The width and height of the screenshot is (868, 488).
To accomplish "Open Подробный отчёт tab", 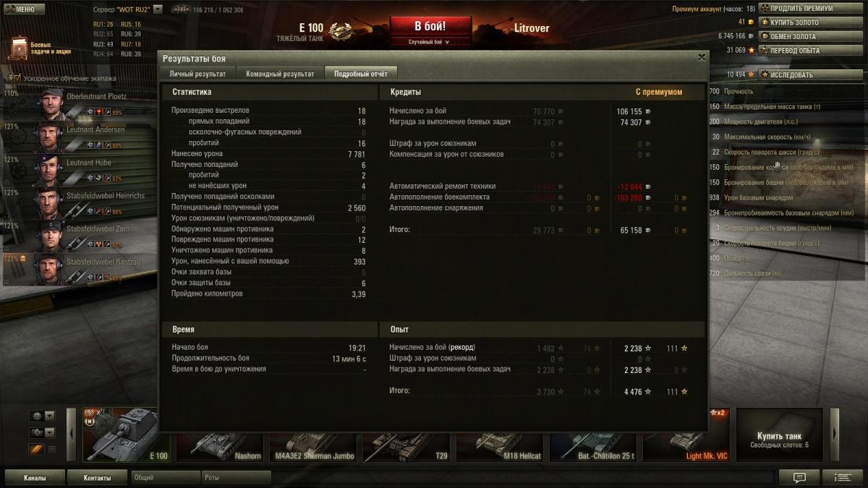I will [360, 74].
